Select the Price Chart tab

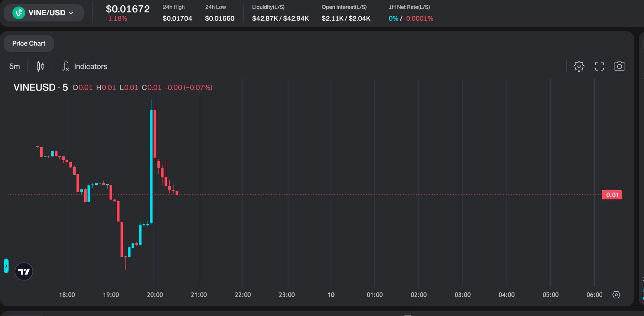[x=29, y=43]
